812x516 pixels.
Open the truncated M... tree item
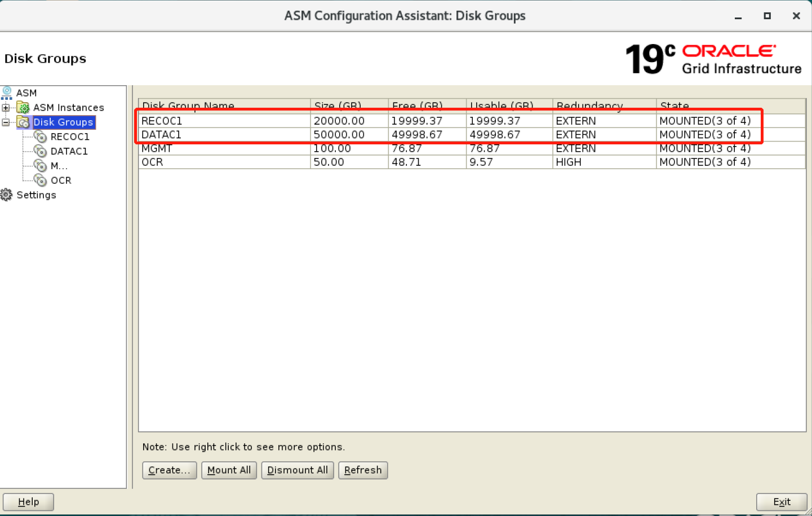pos(59,166)
